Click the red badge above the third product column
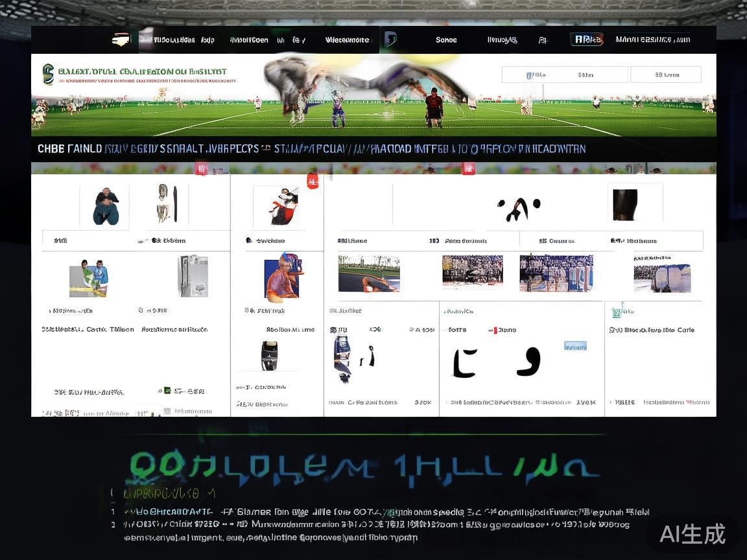The image size is (747, 560). (x=468, y=169)
